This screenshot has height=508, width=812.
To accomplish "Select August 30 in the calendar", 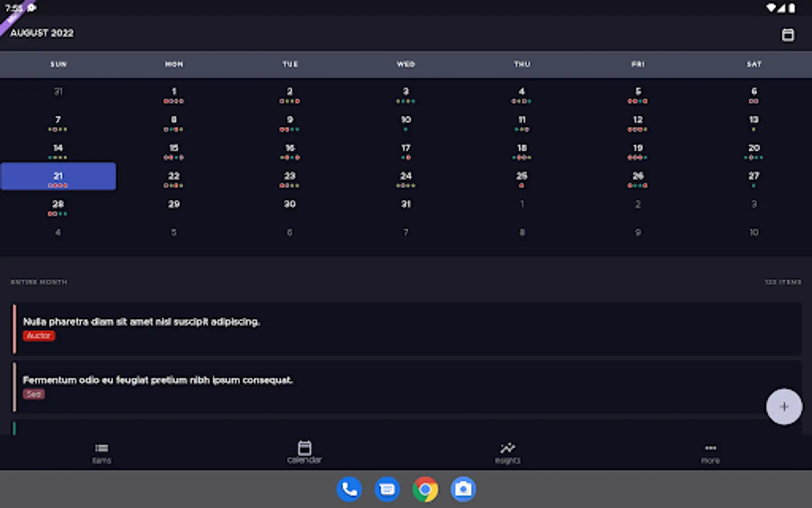I will click(290, 204).
